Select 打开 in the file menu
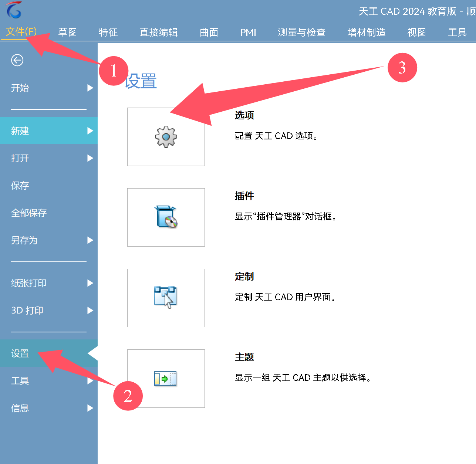Image resolution: width=476 pixels, height=464 pixels. (x=49, y=158)
